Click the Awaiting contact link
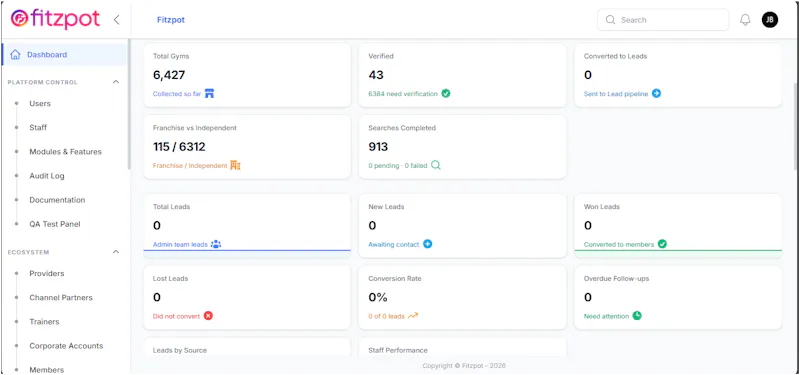This screenshot has height=375, width=800. click(x=394, y=244)
